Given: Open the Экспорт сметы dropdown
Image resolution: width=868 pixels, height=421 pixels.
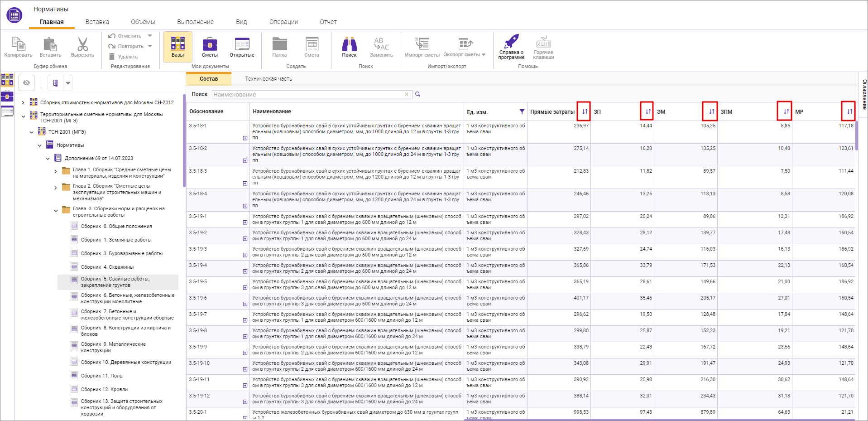Looking at the screenshot, I should (484, 55).
